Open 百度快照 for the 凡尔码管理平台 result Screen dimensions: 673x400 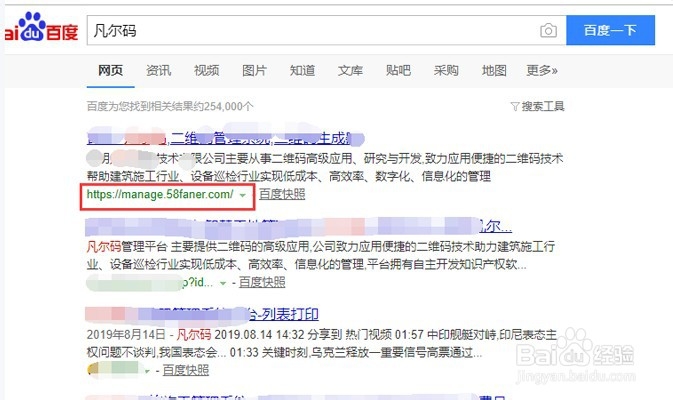(262, 282)
